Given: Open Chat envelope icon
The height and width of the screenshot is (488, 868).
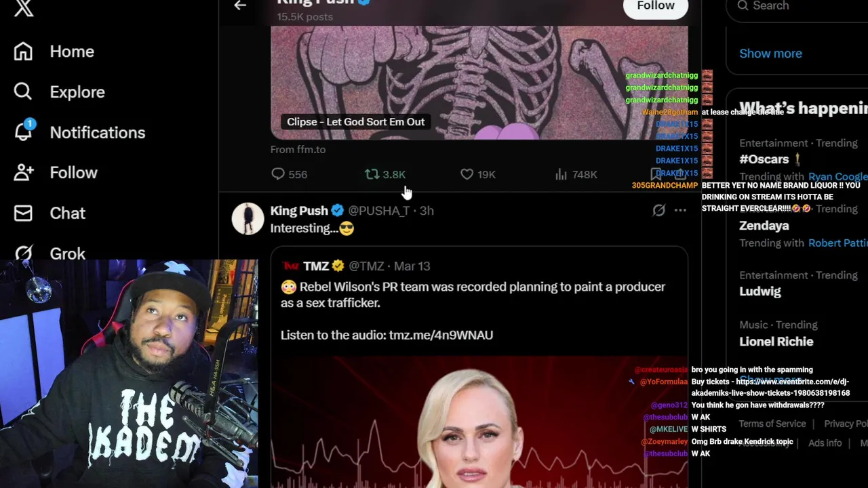Looking at the screenshot, I should pos(23,213).
